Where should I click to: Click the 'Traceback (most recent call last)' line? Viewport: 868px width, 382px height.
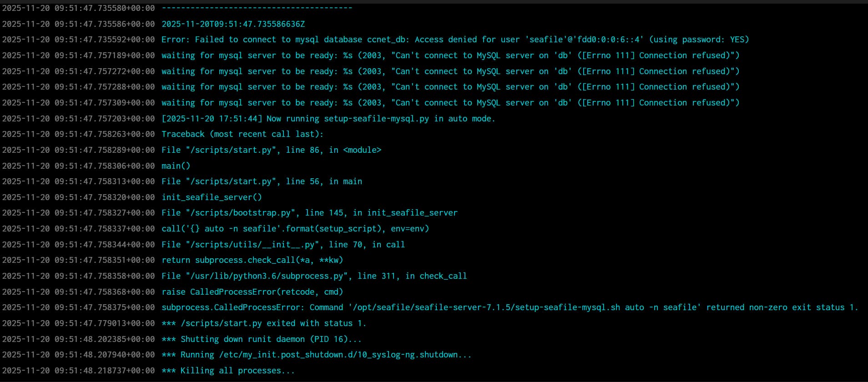(x=242, y=134)
